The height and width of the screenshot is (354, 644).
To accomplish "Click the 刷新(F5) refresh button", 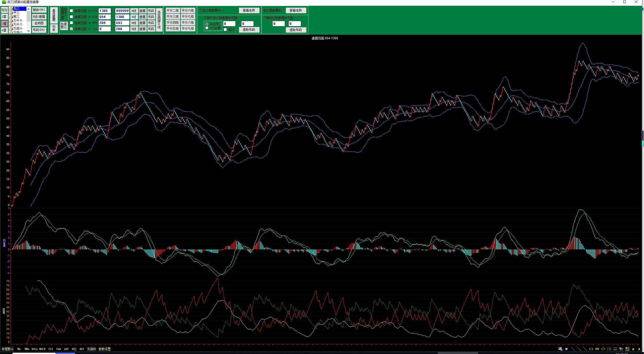I will [39, 10].
